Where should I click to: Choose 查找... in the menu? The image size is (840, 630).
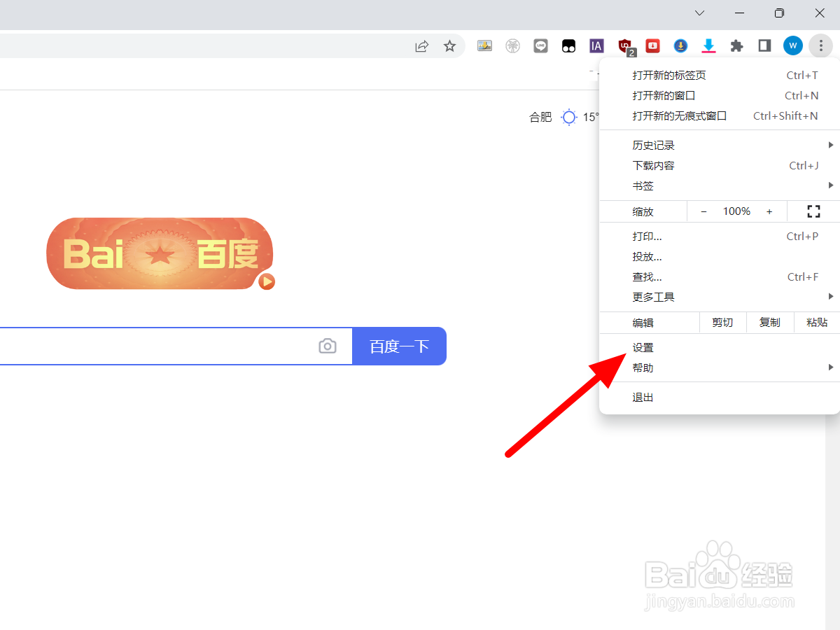coord(720,276)
